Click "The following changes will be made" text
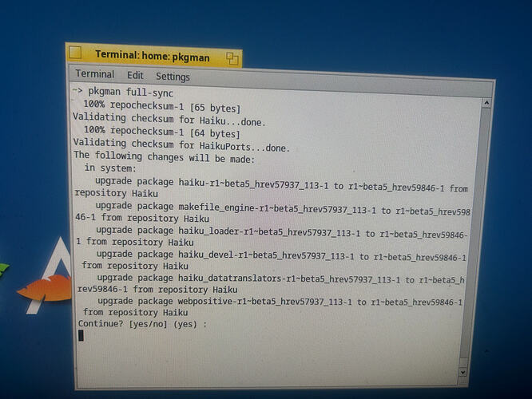 (165, 157)
